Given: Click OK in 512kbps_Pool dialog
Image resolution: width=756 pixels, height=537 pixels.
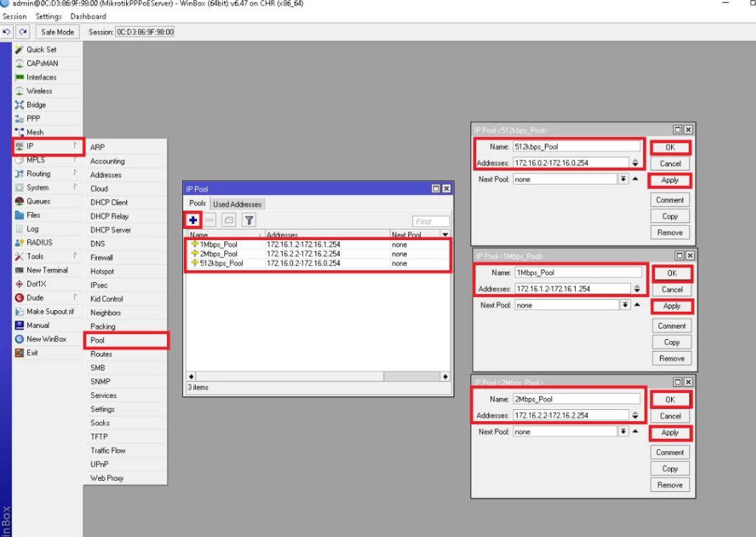Looking at the screenshot, I should pos(670,148).
